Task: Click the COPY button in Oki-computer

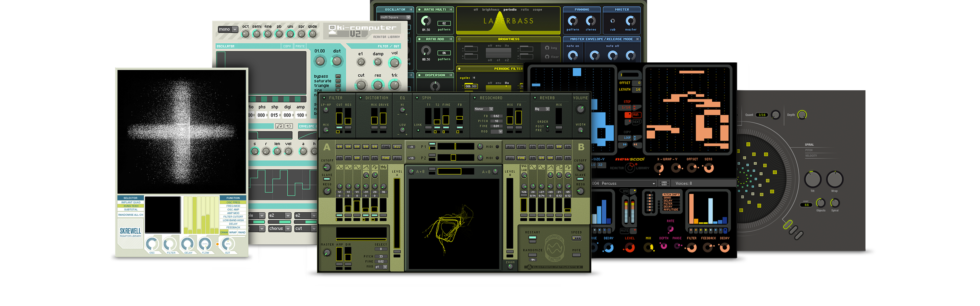Action: pyautogui.click(x=287, y=46)
